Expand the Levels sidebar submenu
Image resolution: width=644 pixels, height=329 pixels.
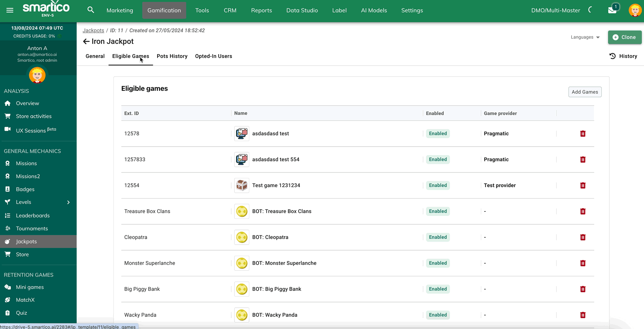pos(68,202)
